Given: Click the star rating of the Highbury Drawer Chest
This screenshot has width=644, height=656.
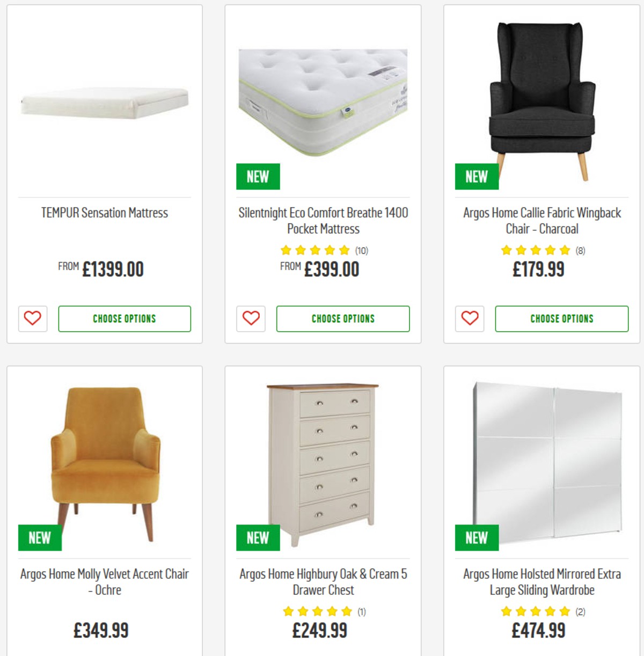Looking at the screenshot, I should 316,610.
